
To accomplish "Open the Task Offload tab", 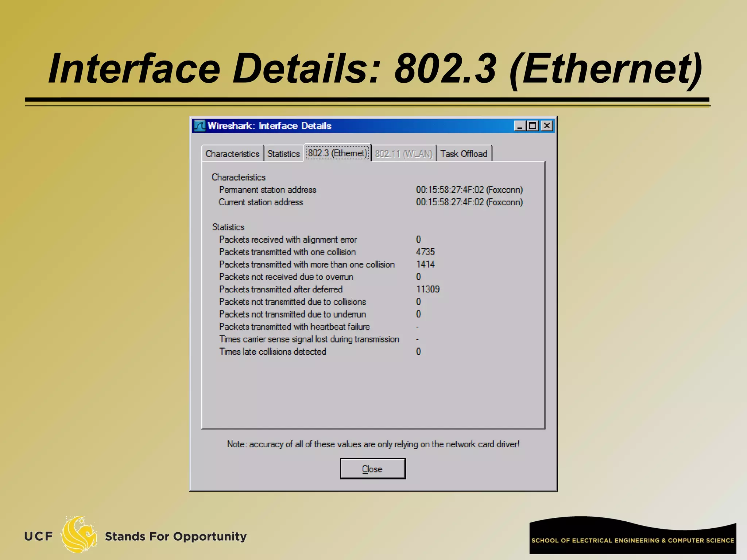I will coord(464,154).
